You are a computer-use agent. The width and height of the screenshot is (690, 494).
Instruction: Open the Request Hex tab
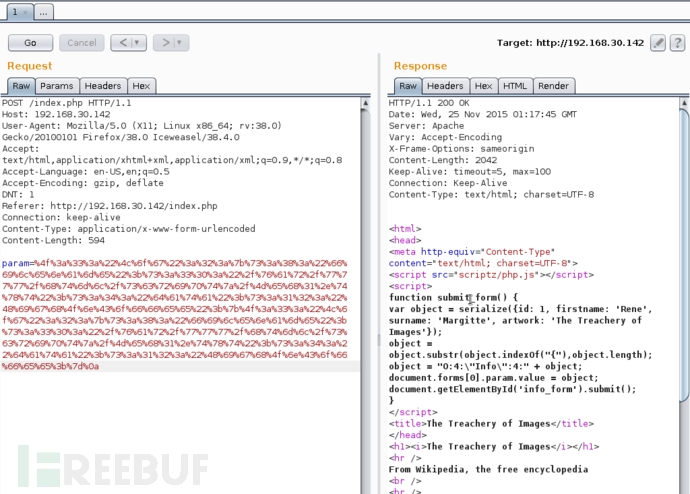(141, 86)
